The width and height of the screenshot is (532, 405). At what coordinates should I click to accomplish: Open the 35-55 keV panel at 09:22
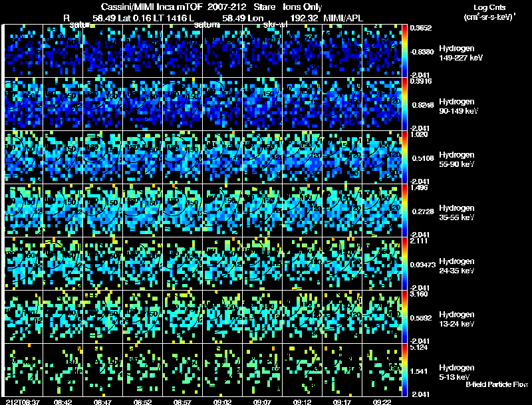[x=382, y=211]
